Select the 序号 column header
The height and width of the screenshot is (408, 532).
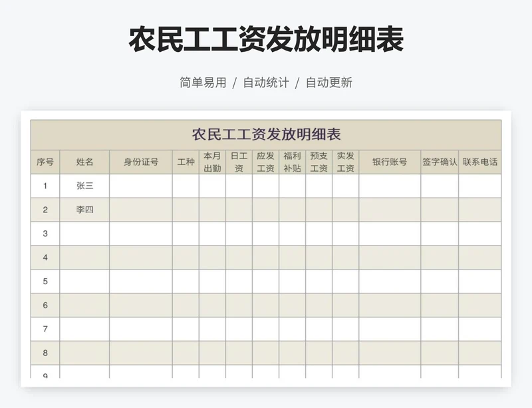pos(45,162)
